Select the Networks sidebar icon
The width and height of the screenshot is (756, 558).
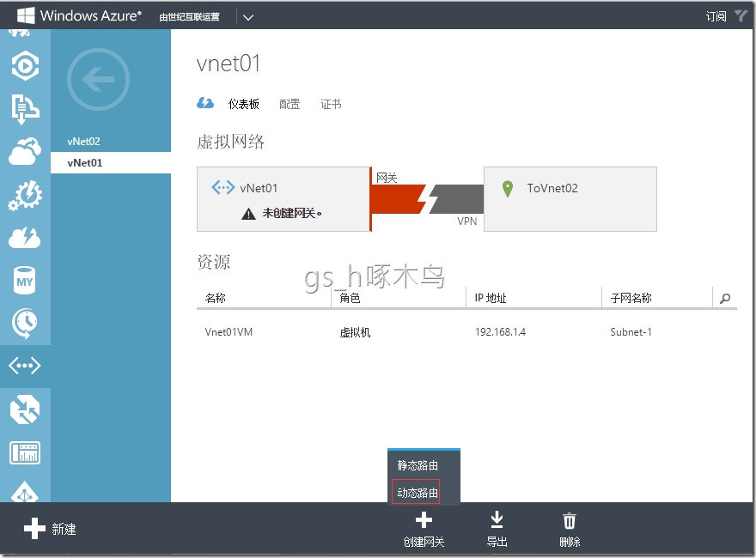25,367
